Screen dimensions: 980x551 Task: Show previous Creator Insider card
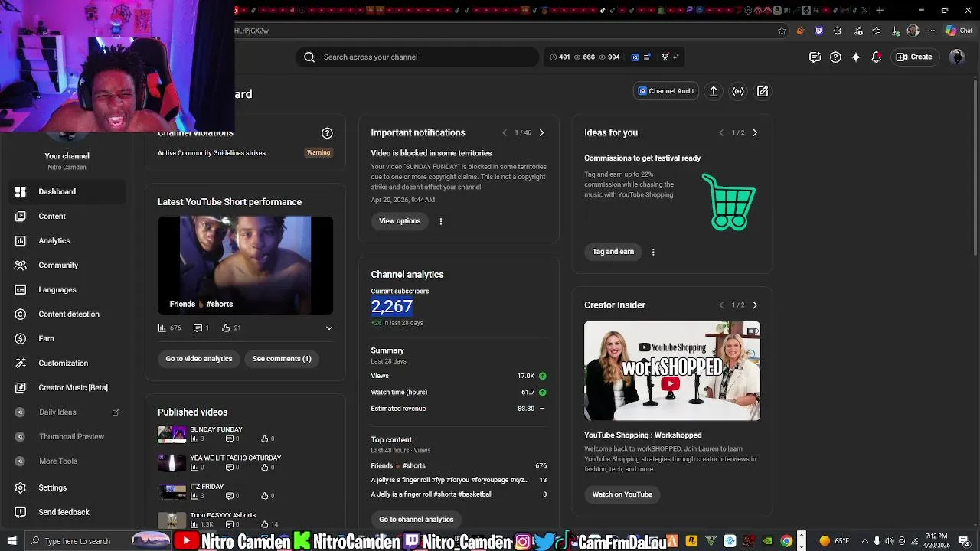coord(720,305)
